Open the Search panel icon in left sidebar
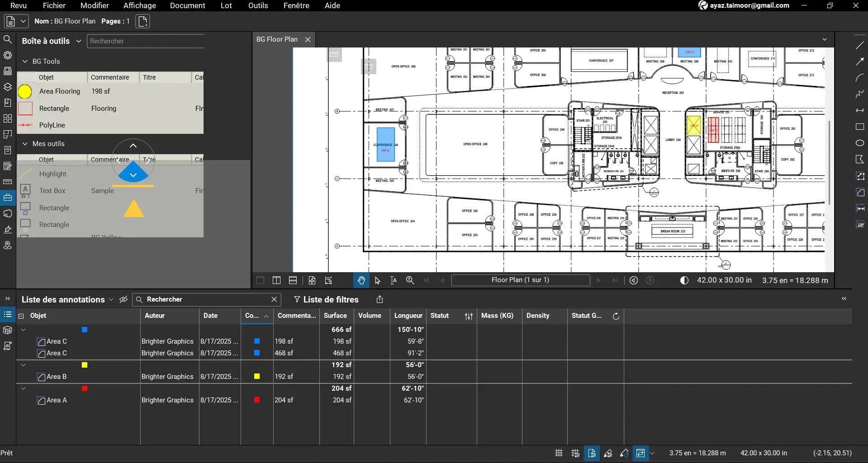This screenshot has width=868, height=463. [8, 40]
